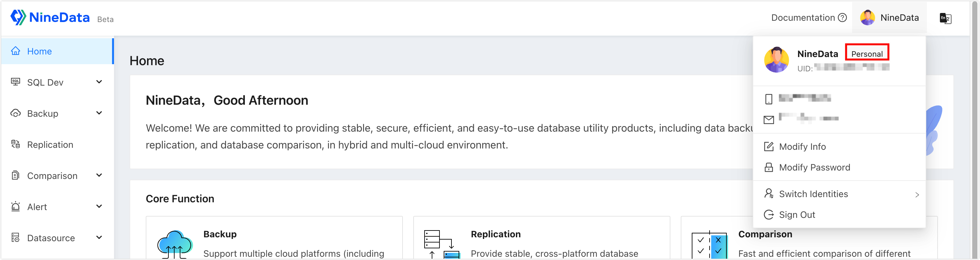Expand the Backup sidebar chevron
This screenshot has height=260, width=980.
point(99,113)
